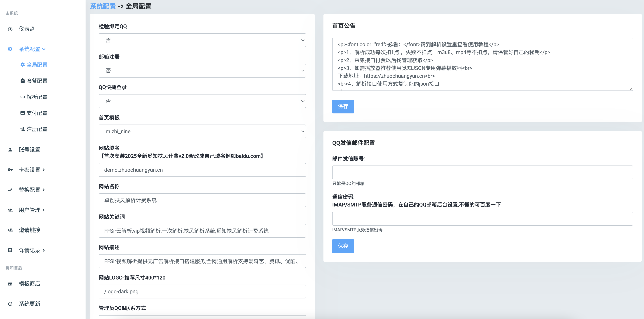The image size is (644, 319).
Task: Click the 只能是QQ的邮箱 hint text
Action: 348,184
